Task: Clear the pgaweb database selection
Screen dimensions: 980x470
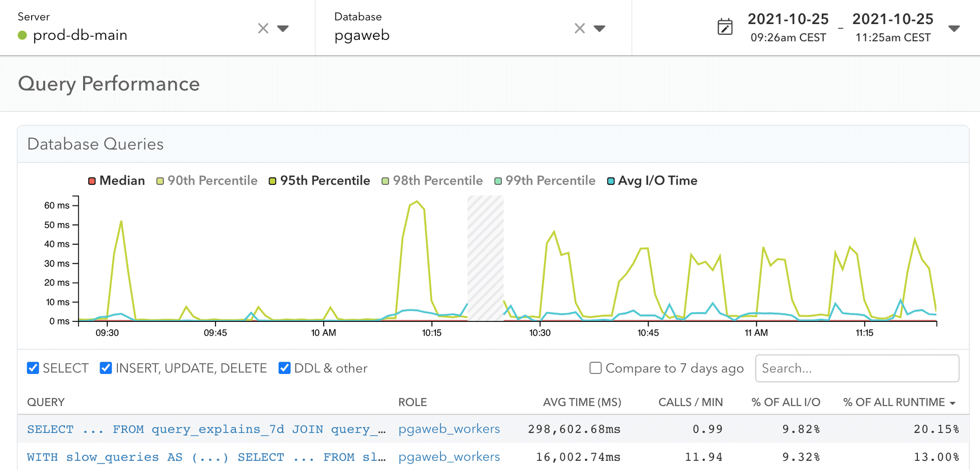Action: pos(579,29)
